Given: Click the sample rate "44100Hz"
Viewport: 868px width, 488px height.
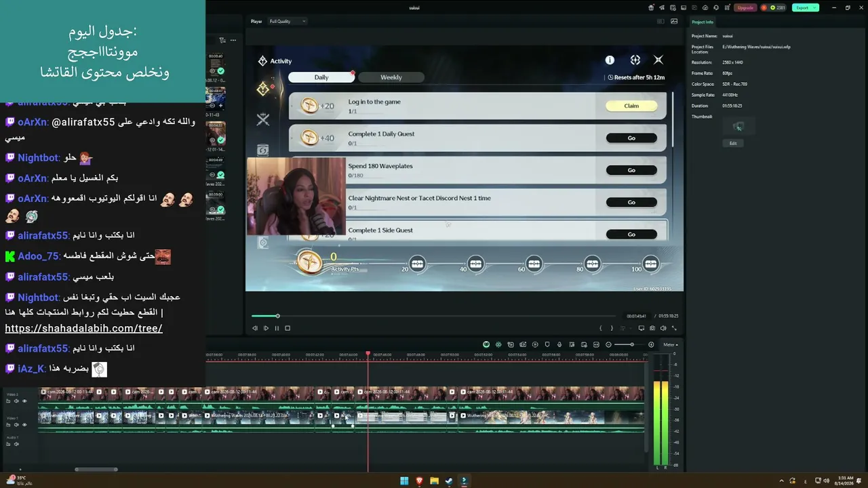Looking at the screenshot, I should tap(730, 95).
